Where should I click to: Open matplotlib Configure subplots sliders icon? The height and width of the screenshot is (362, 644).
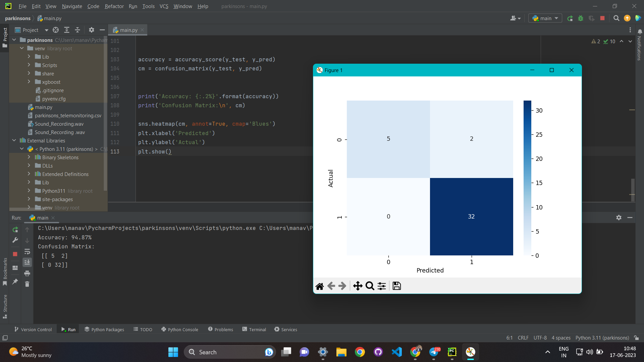(x=382, y=286)
